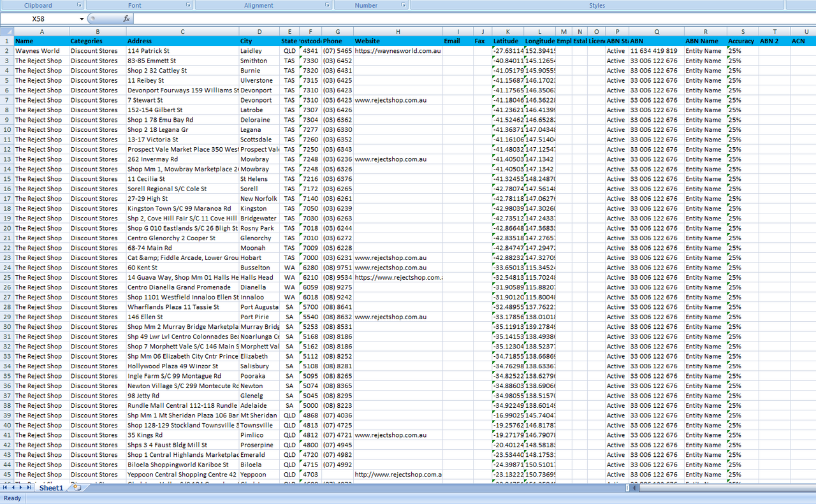Select the 83-85 Emmett St cell
Image resolution: width=816 pixels, height=504 pixels.
[x=182, y=61]
